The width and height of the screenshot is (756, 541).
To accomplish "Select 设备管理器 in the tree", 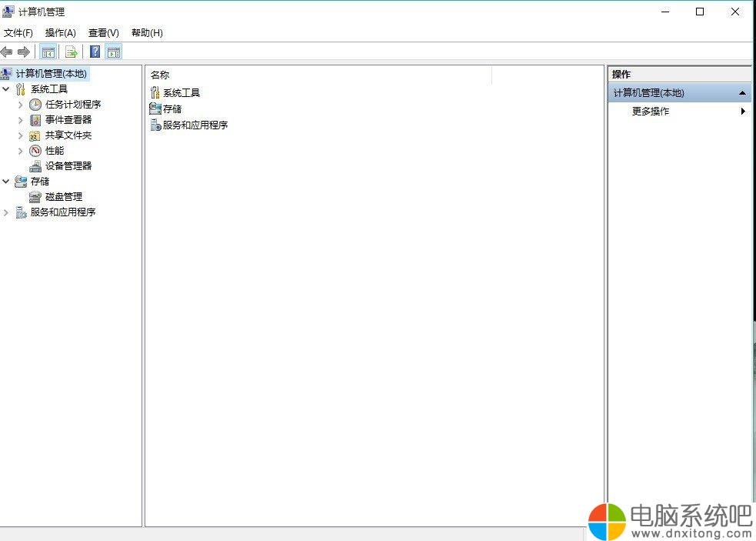I will tap(68, 166).
